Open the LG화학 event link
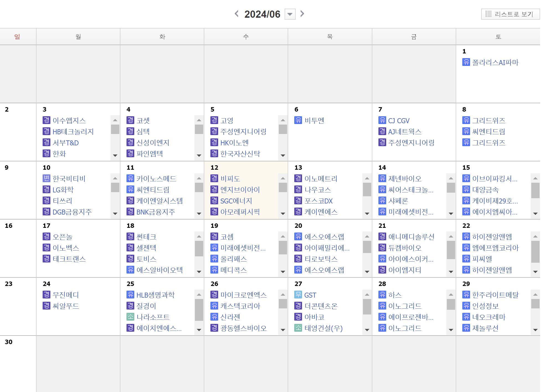 (x=63, y=190)
